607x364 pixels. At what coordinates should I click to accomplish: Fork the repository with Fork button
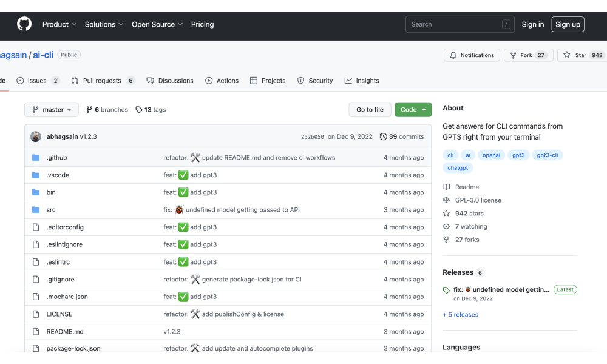(529, 55)
